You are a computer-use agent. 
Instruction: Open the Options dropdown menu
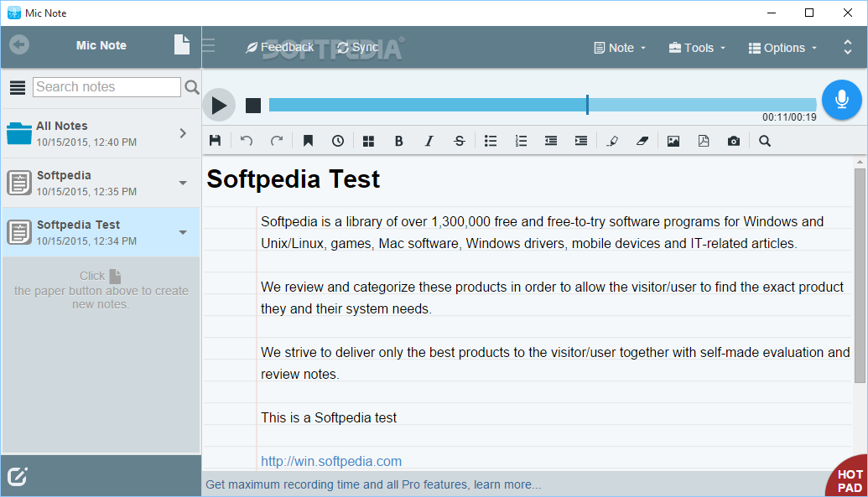coord(782,48)
